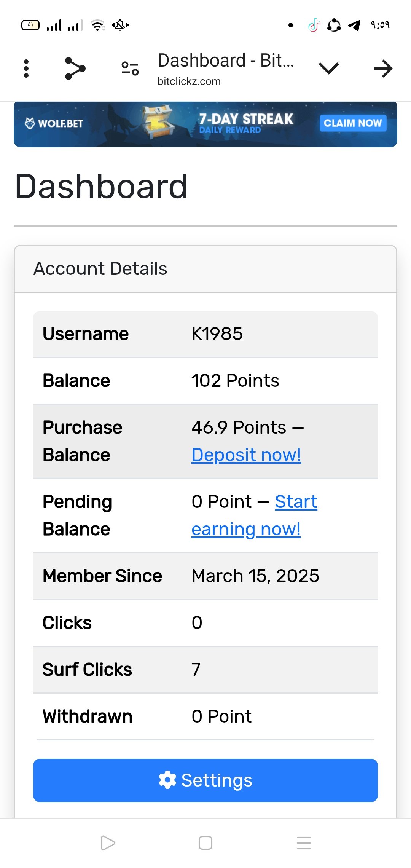Open the browser three-dot menu
Screen dimensions: 411x868
coord(26,69)
